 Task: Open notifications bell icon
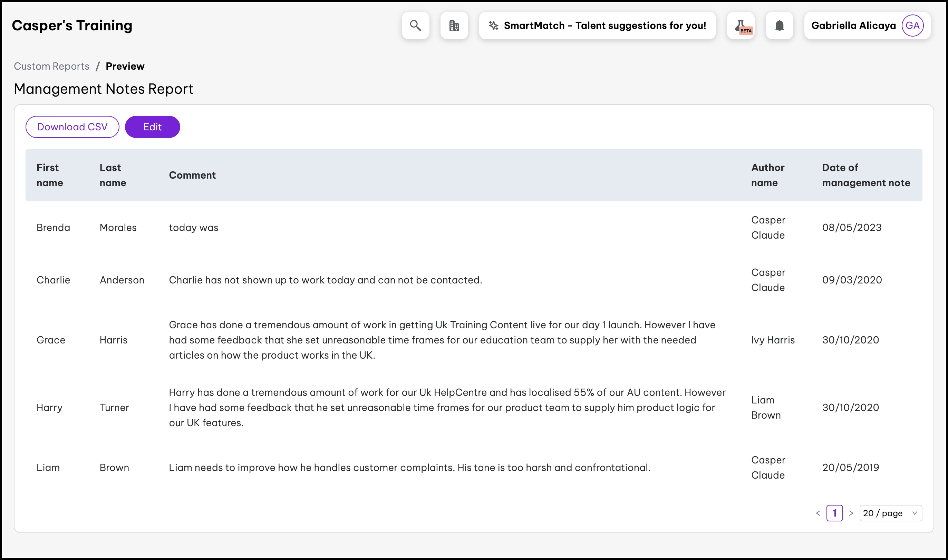(779, 25)
